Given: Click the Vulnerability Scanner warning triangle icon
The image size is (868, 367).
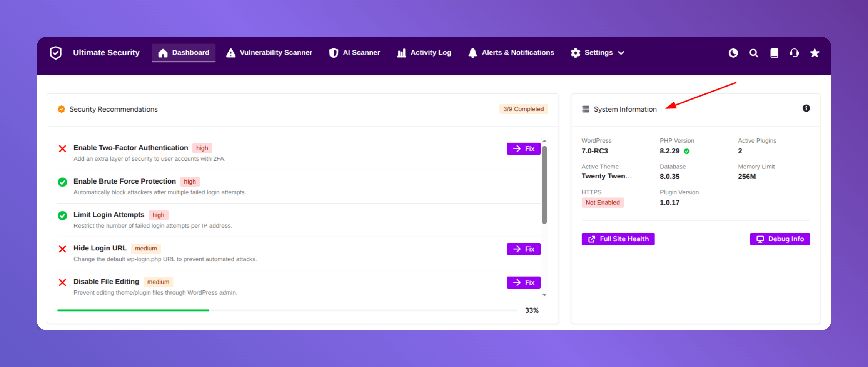Looking at the screenshot, I should pos(230,53).
